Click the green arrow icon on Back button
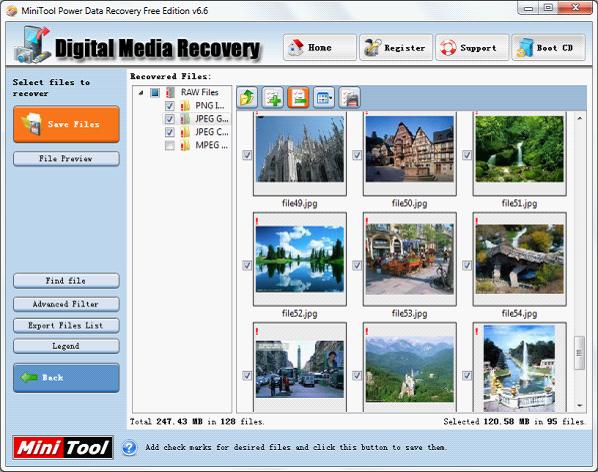 (29, 377)
